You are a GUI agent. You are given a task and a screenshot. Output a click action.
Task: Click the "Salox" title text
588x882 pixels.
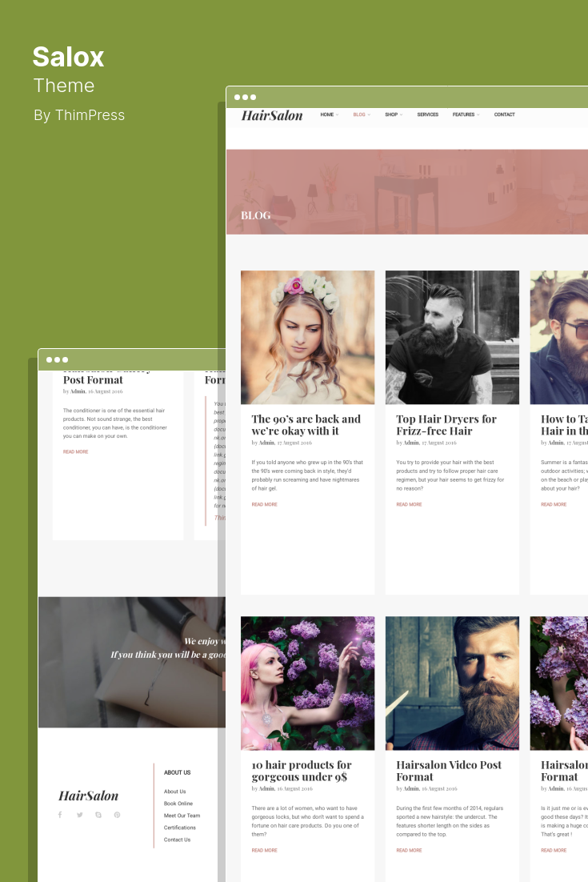click(x=69, y=57)
